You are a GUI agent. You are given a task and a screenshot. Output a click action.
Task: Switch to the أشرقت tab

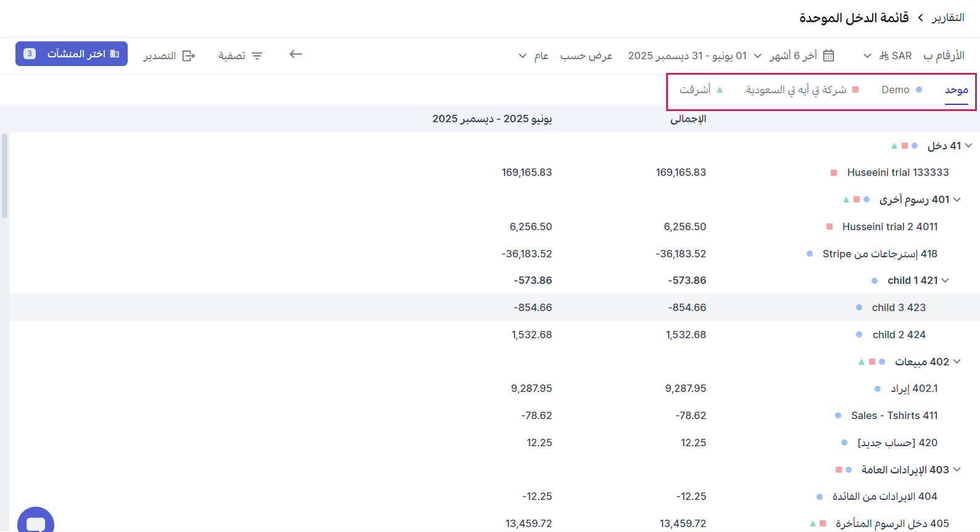(701, 89)
